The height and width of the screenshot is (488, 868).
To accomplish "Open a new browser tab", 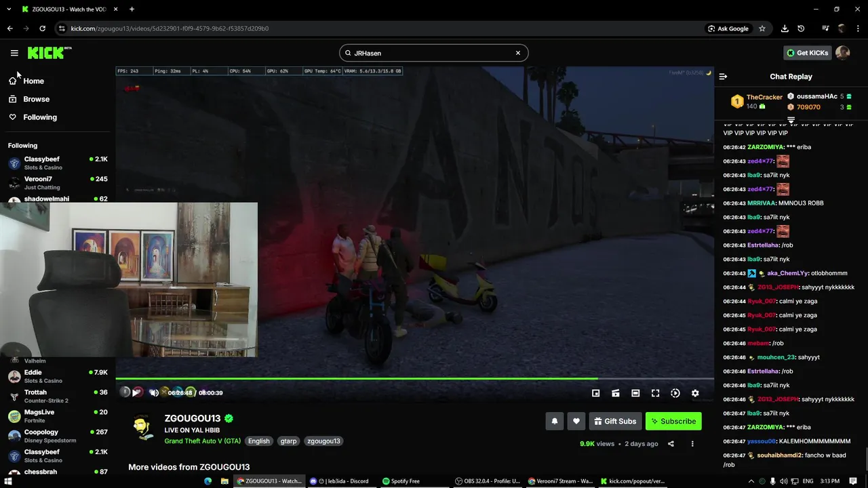I will 132,9.
